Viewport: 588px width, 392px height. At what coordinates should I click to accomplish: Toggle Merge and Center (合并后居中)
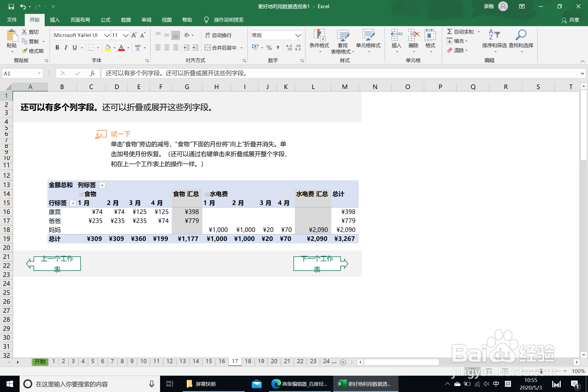(221, 48)
